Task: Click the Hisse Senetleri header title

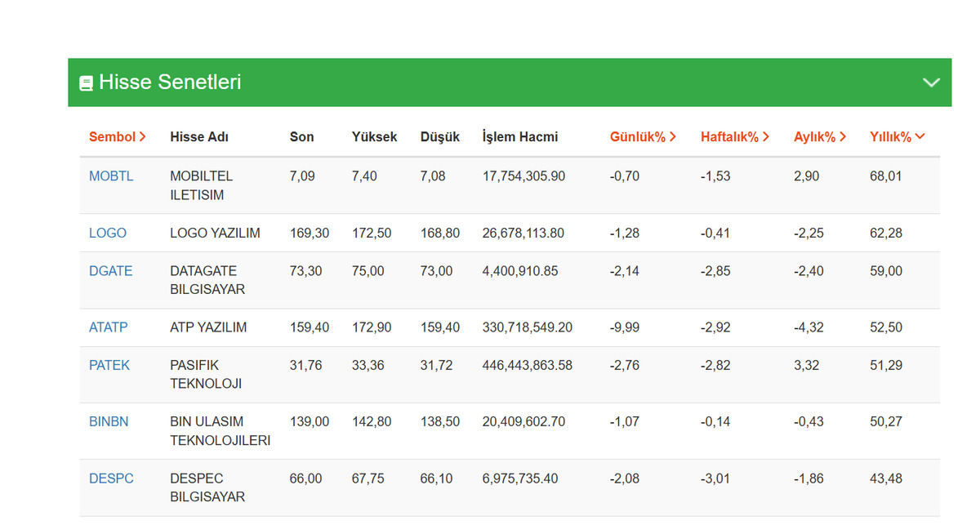Action: point(170,82)
